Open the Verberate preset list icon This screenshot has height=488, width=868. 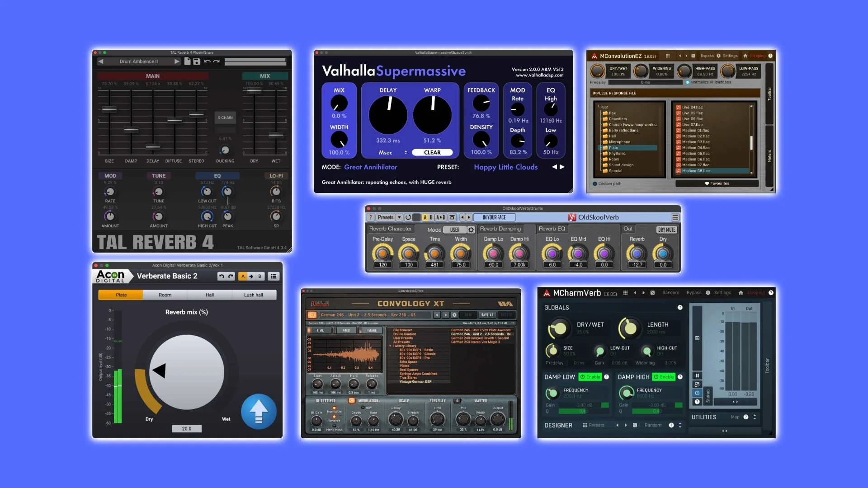click(x=274, y=276)
